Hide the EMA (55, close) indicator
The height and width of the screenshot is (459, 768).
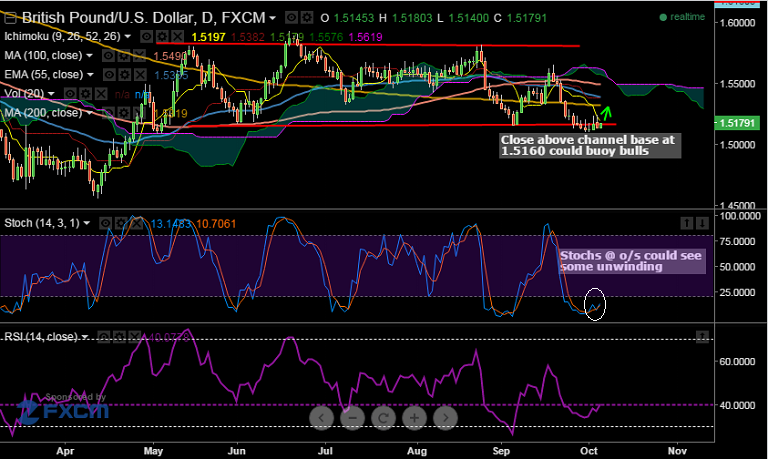[109, 74]
